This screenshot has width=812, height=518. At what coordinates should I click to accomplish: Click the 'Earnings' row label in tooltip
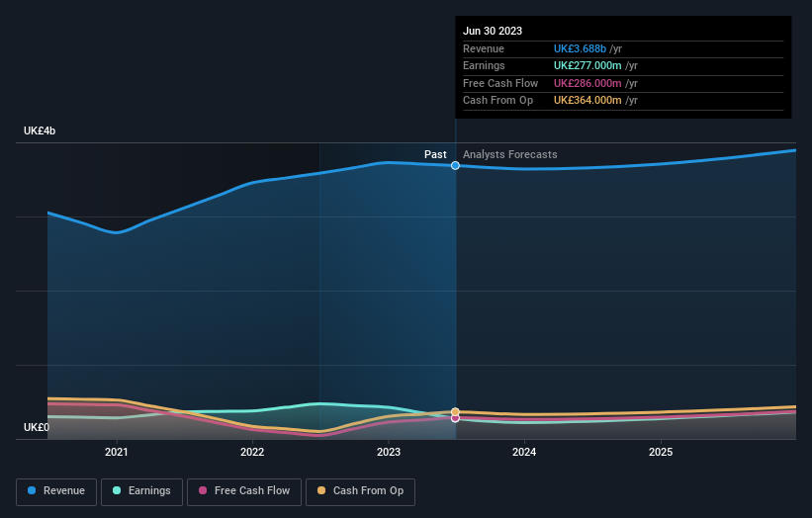(485, 65)
